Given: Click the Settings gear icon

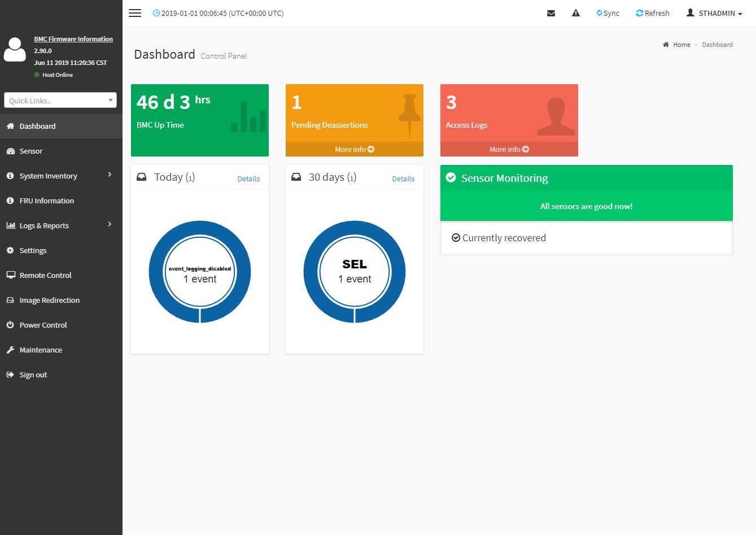Looking at the screenshot, I should (10, 250).
